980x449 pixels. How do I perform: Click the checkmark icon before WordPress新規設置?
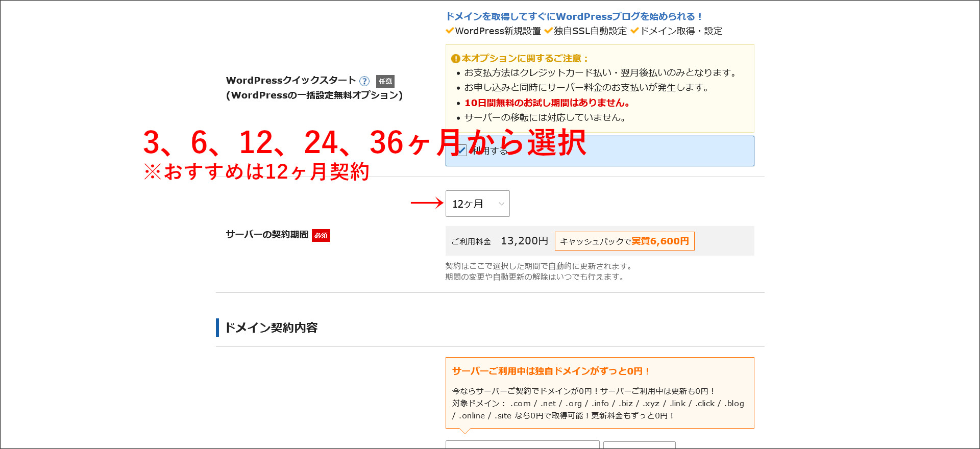tap(450, 31)
